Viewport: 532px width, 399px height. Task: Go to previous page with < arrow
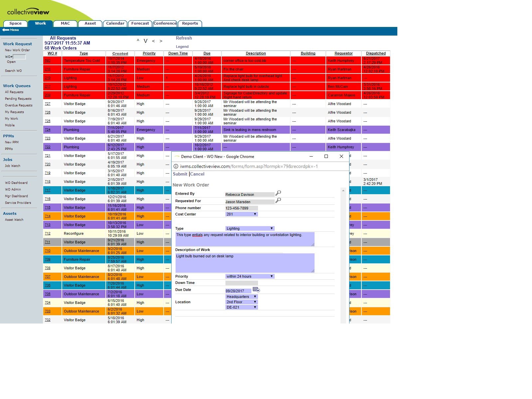click(153, 41)
